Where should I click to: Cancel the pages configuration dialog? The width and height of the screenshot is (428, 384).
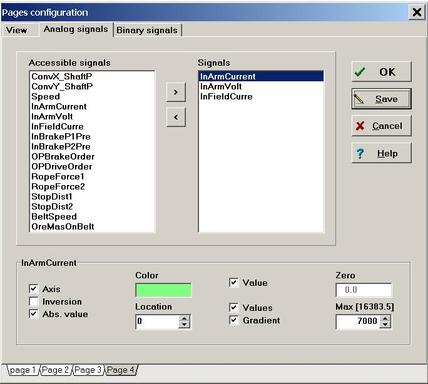(x=381, y=126)
